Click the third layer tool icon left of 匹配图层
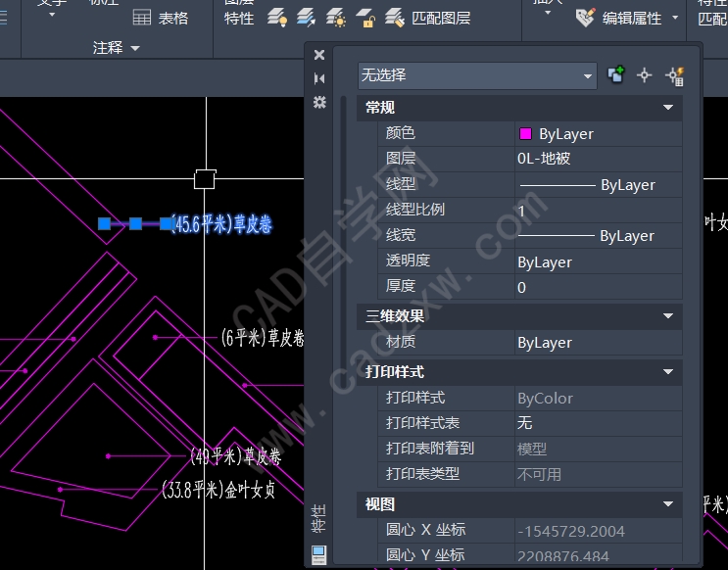The height and width of the screenshot is (570, 728). (x=336, y=18)
